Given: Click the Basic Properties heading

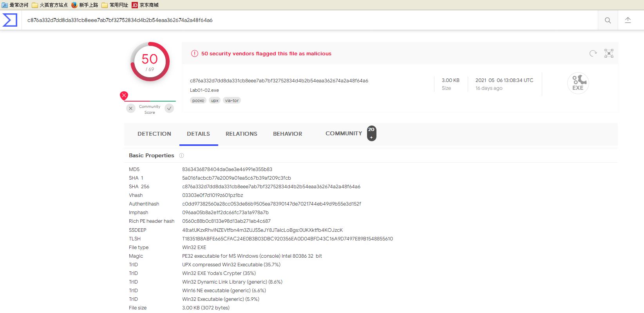Looking at the screenshot, I should 152,155.
